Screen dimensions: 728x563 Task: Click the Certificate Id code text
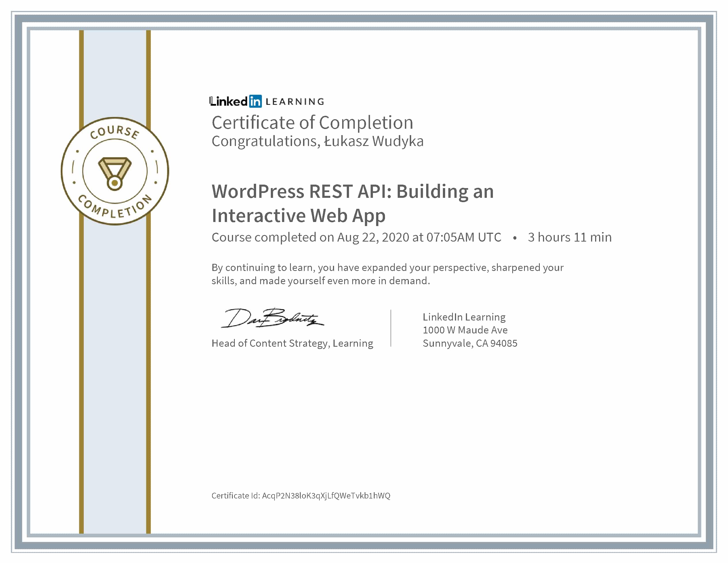[x=326, y=496]
